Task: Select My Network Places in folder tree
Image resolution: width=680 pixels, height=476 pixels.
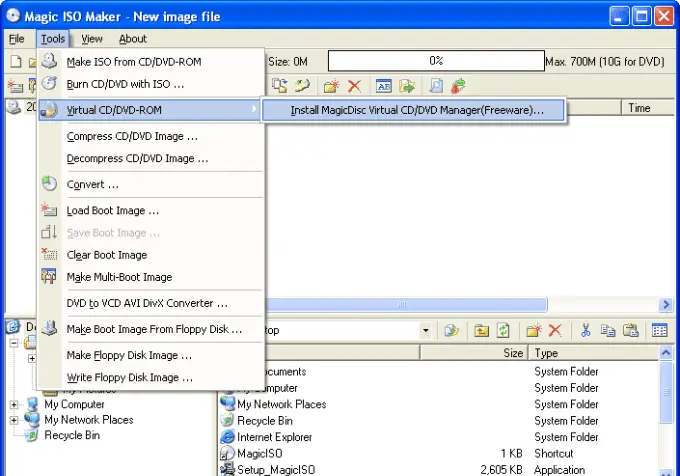Action: (89, 420)
